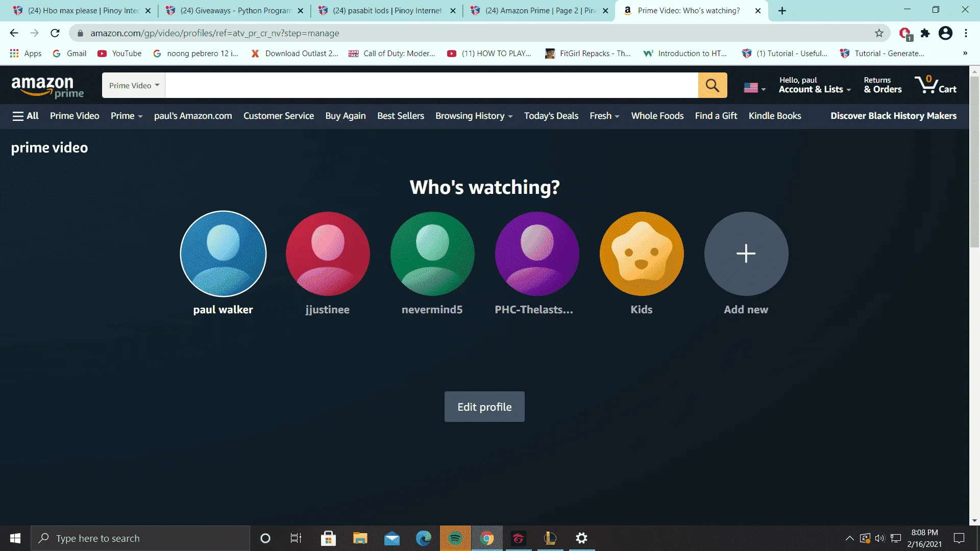Switch to the Hbo max please tab
The height and width of the screenshot is (551, 980).
82,11
